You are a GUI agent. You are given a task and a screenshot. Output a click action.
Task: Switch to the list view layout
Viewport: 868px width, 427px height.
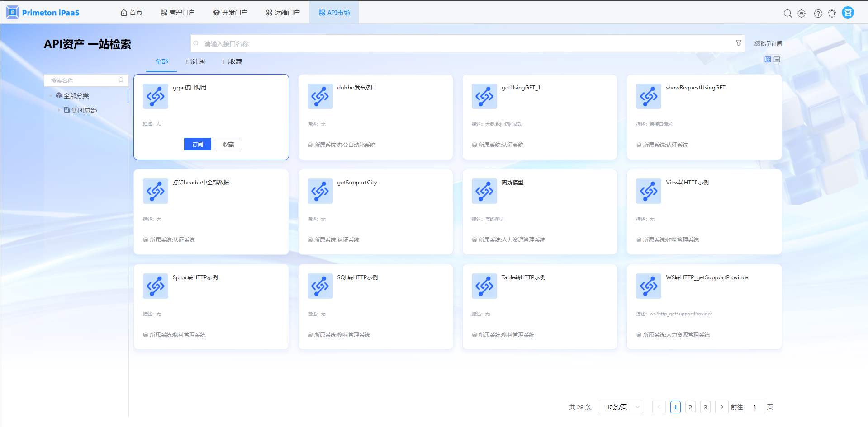click(x=777, y=60)
